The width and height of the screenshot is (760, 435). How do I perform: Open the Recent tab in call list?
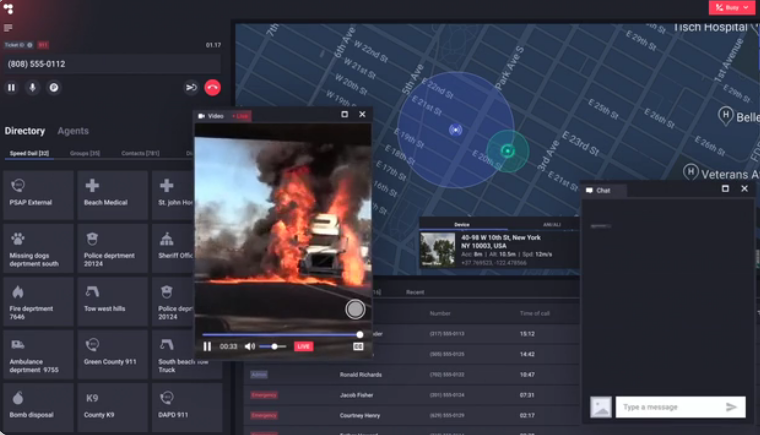click(415, 292)
